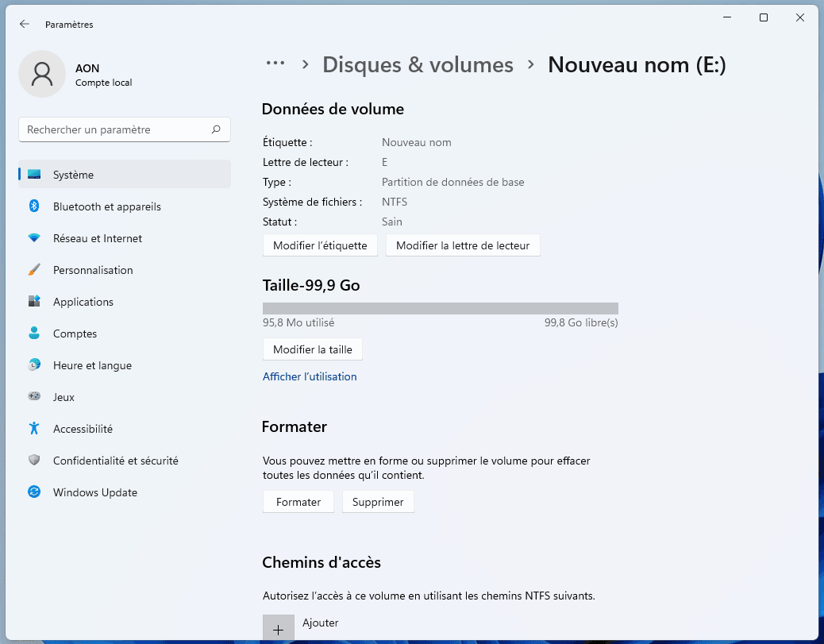Image resolution: width=824 pixels, height=644 pixels.
Task: Click the Formater button
Action: click(x=298, y=502)
